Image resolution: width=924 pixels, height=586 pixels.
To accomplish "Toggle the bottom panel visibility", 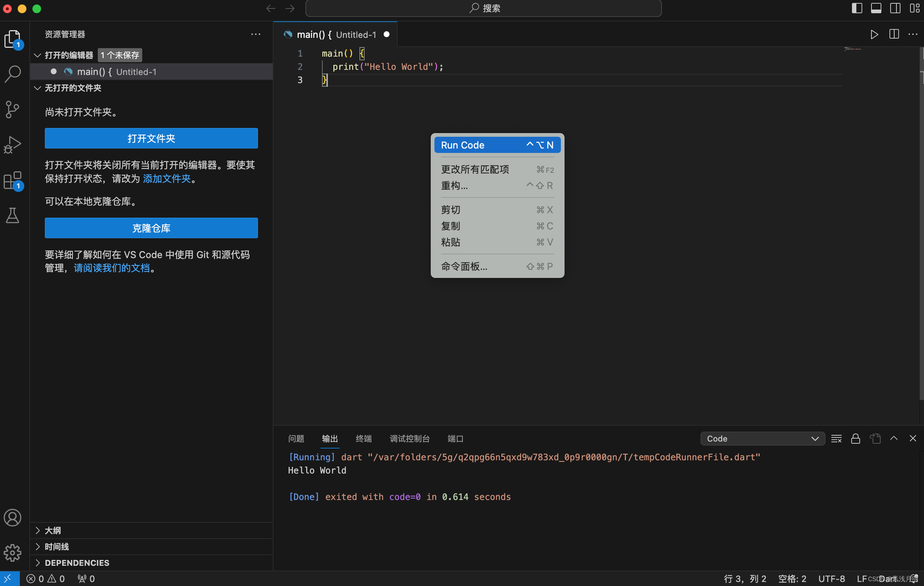I will [x=876, y=8].
